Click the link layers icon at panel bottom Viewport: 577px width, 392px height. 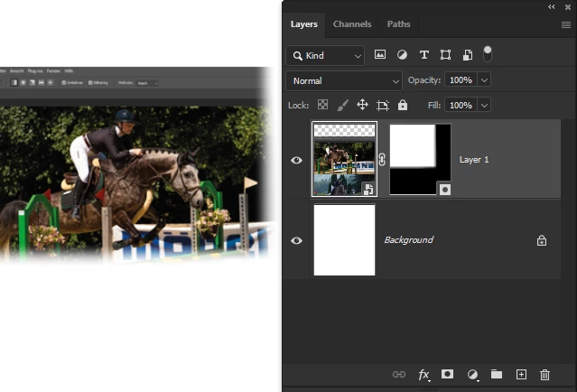click(399, 374)
